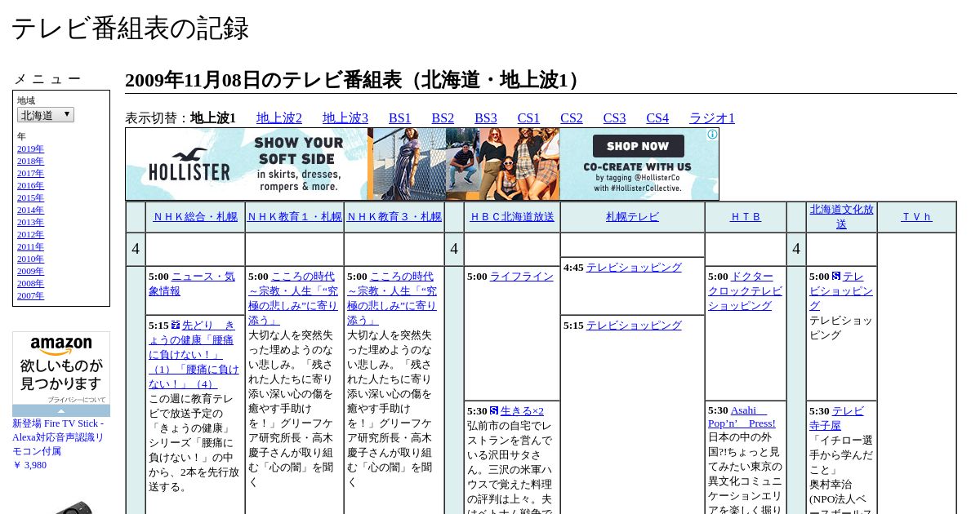Open the 2013年 archive link

point(30,222)
